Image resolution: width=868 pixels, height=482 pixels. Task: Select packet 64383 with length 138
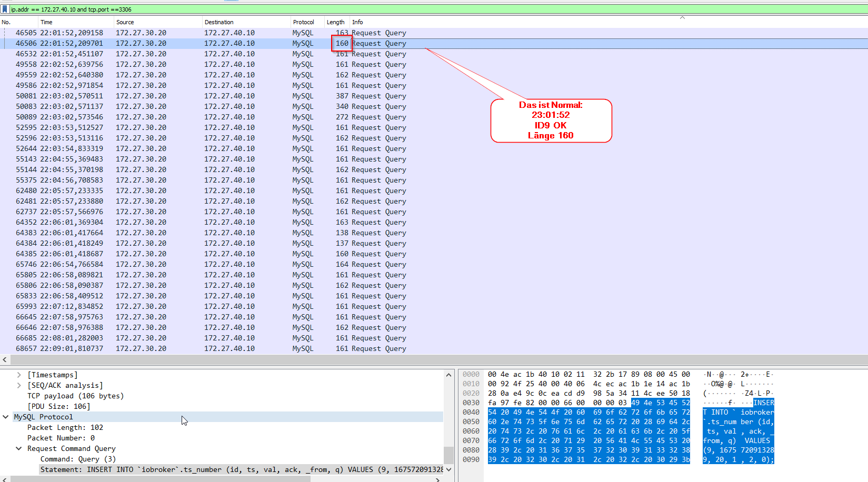[434, 233]
